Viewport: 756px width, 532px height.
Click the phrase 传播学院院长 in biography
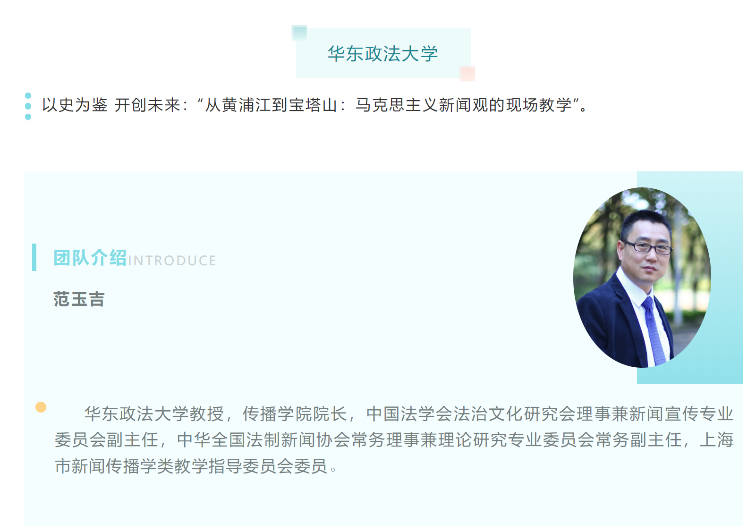tap(295, 414)
